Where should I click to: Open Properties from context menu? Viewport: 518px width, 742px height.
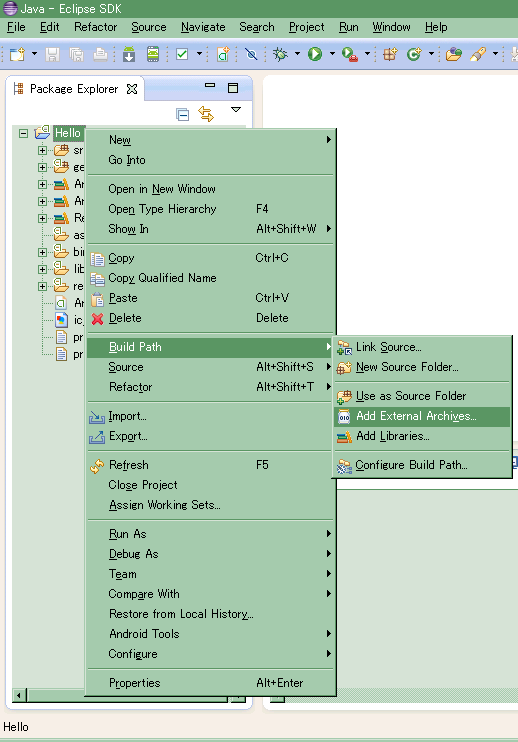coord(211,683)
